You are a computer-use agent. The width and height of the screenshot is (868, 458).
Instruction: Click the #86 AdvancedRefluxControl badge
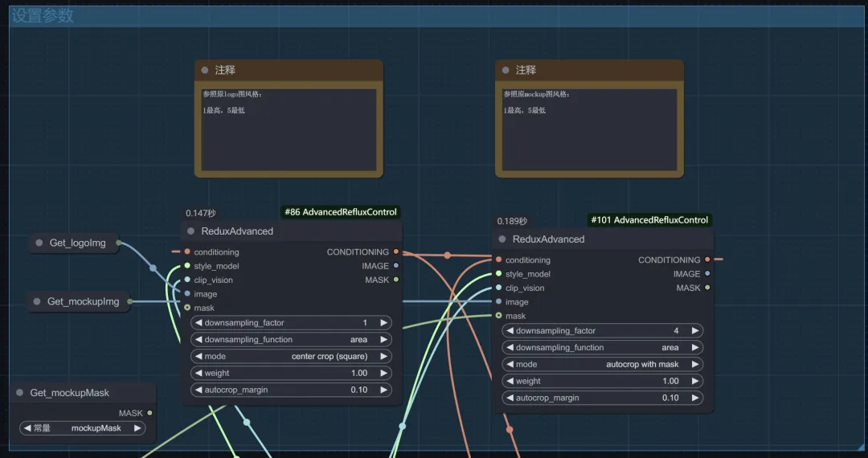pos(341,212)
